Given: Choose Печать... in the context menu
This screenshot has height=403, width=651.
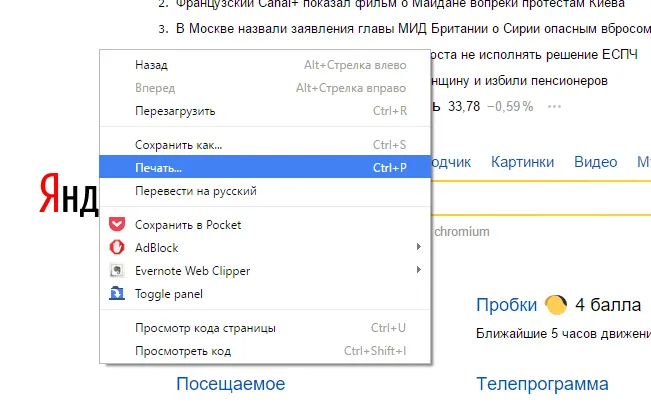Looking at the screenshot, I should click(265, 167).
